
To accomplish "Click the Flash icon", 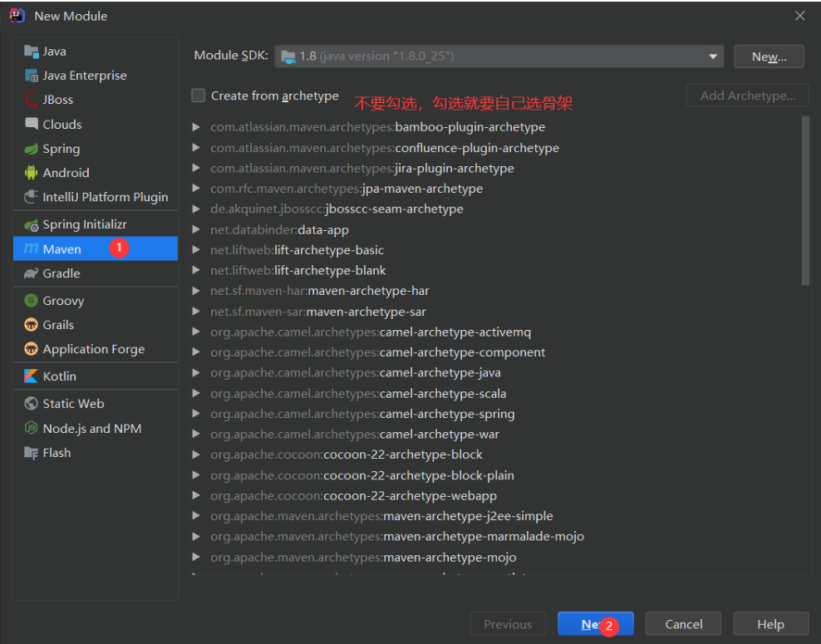I will pos(32,453).
